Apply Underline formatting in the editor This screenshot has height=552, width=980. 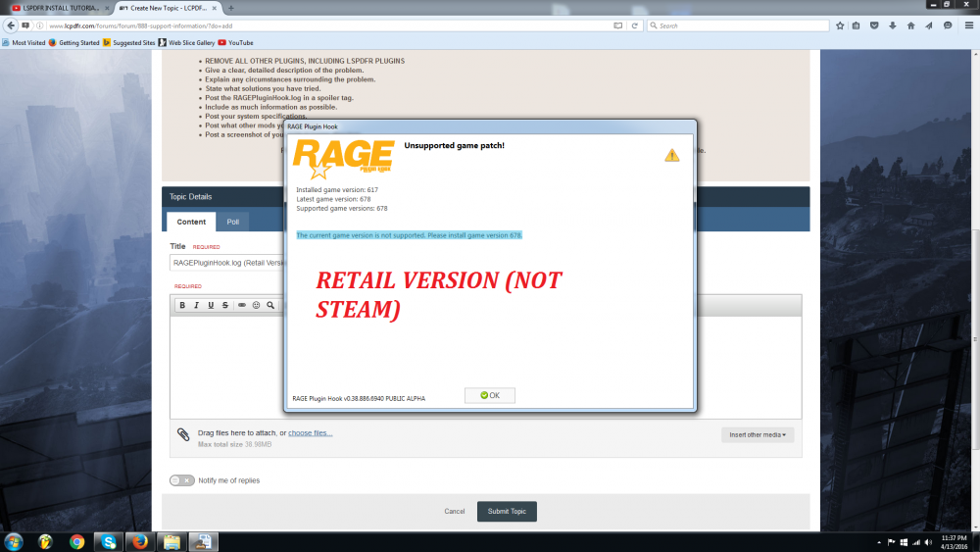coord(211,305)
